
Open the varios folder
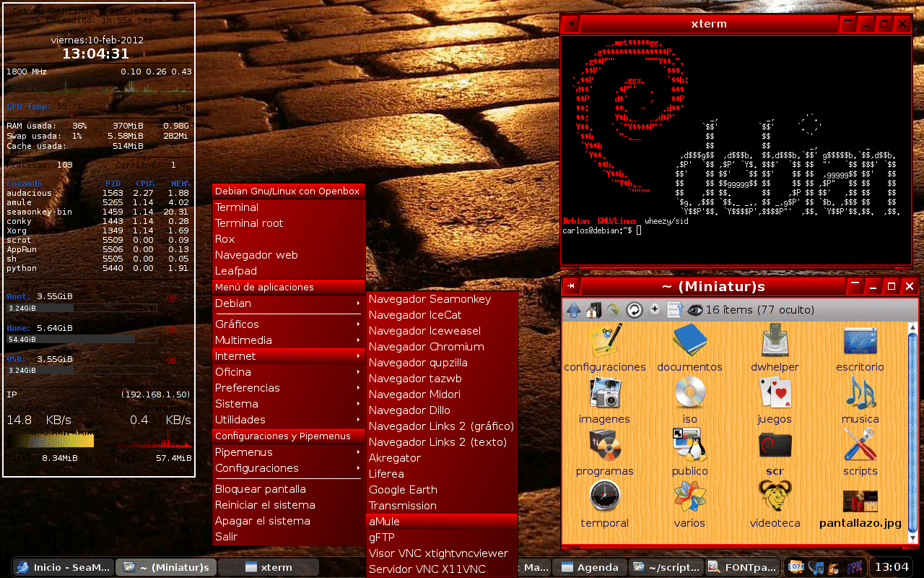tap(689, 504)
